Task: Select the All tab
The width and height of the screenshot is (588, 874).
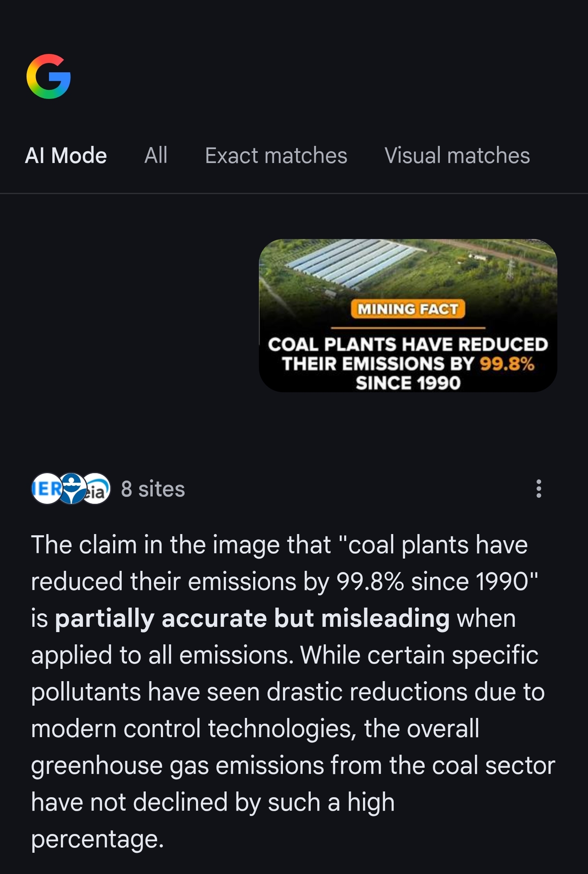Action: [156, 156]
